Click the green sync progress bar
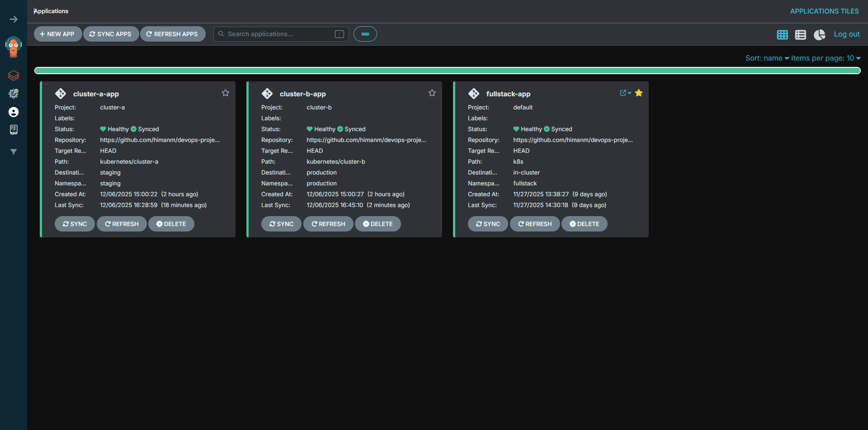Screen dimensions: 868x430 coord(448,71)
